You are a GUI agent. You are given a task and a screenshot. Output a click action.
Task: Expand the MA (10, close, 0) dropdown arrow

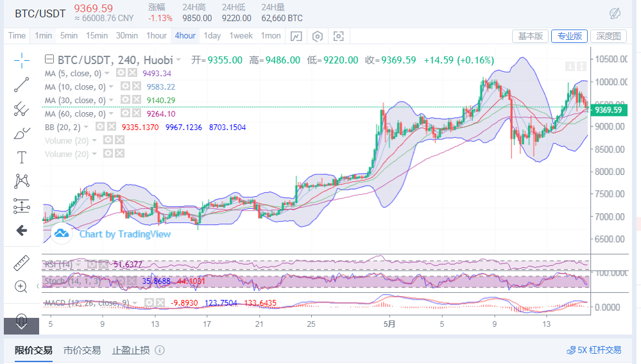[x=112, y=87]
